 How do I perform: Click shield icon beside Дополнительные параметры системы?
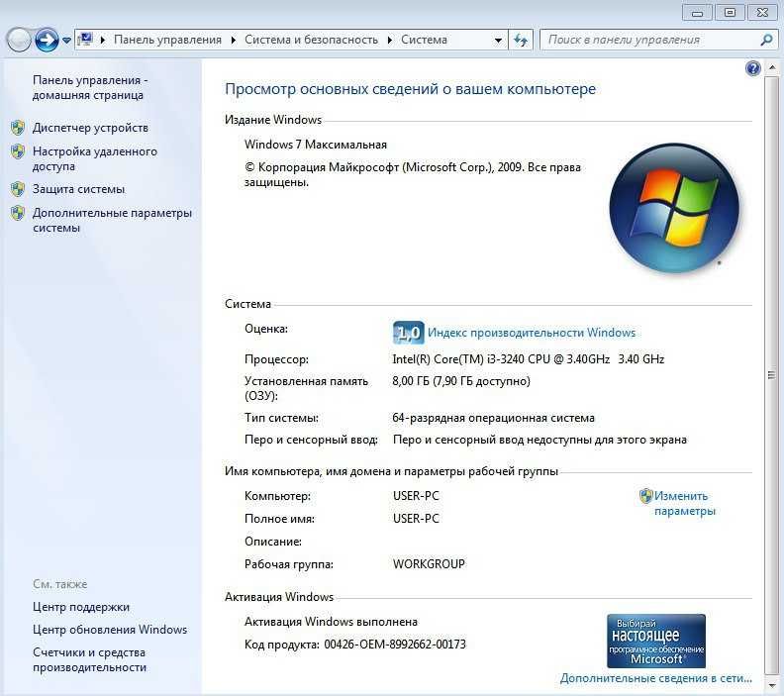point(18,213)
